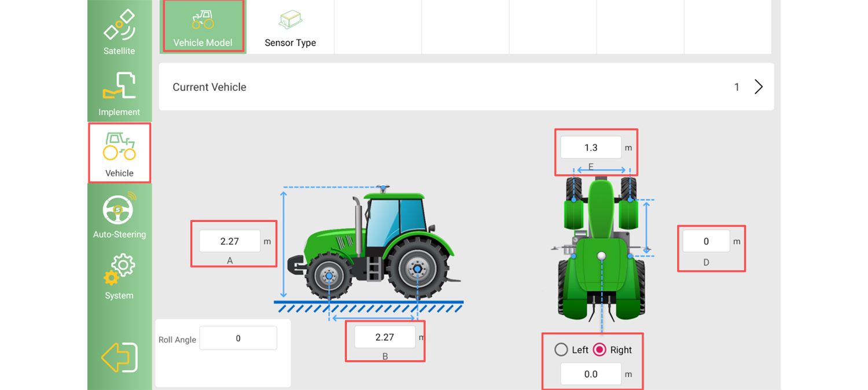Edit the E width field showing 1.3

(x=591, y=148)
